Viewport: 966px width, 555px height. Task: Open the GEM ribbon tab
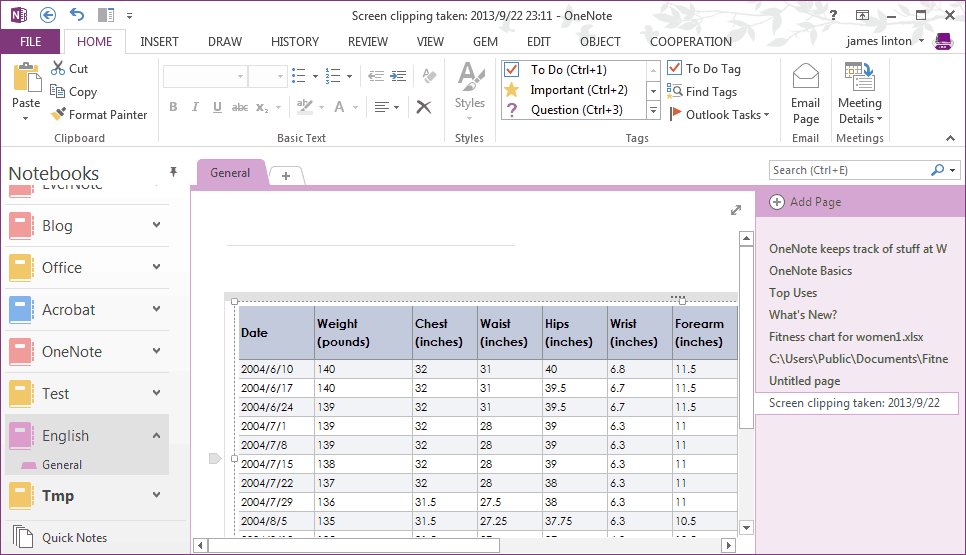[485, 41]
